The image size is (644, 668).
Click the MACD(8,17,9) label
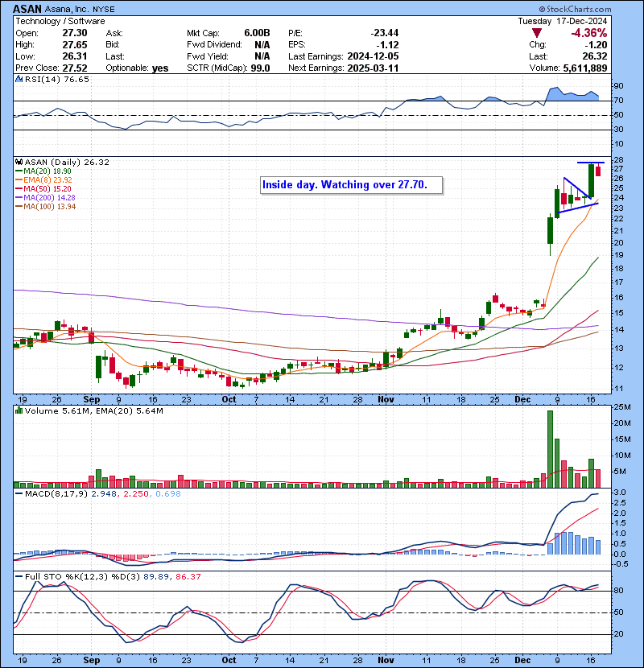[x=56, y=494]
